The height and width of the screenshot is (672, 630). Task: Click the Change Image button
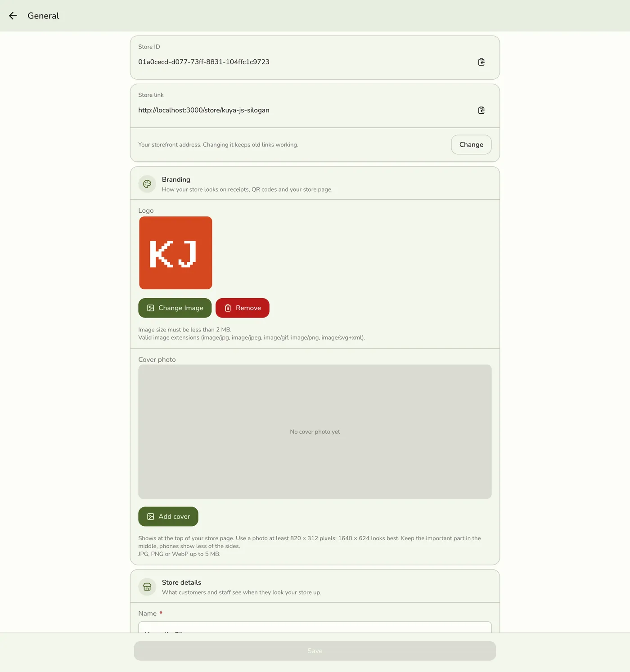click(175, 308)
